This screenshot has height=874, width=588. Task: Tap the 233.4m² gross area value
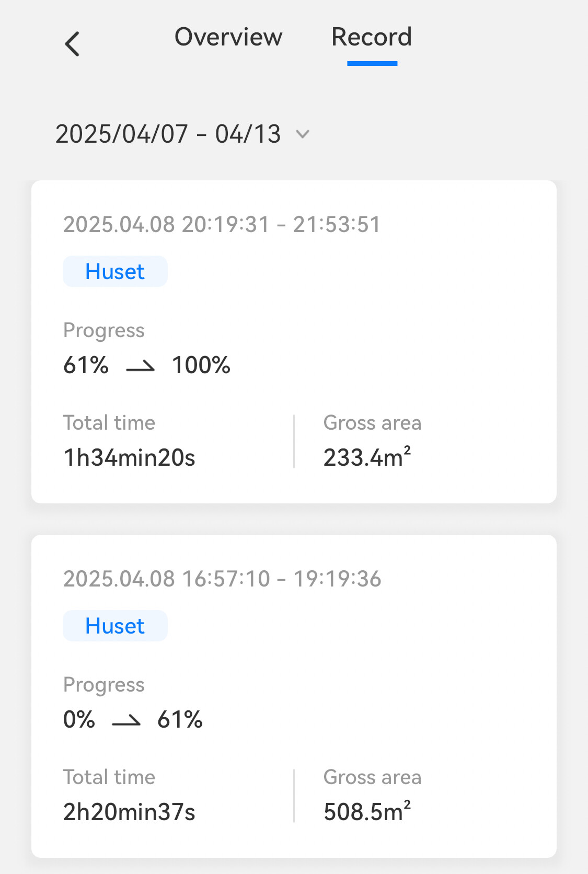pos(367,457)
